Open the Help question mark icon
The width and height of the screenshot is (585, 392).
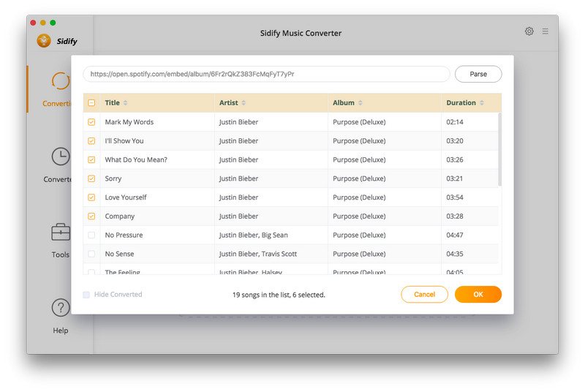tap(61, 308)
